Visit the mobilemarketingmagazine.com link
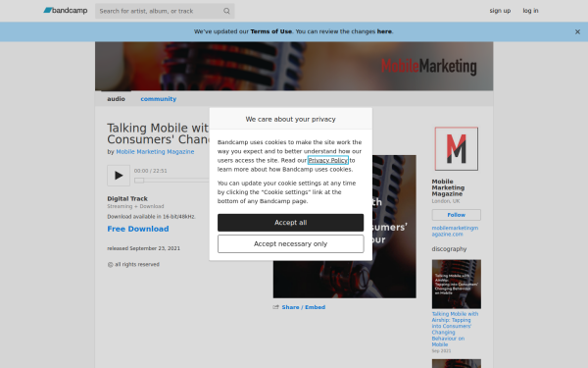 (455, 231)
